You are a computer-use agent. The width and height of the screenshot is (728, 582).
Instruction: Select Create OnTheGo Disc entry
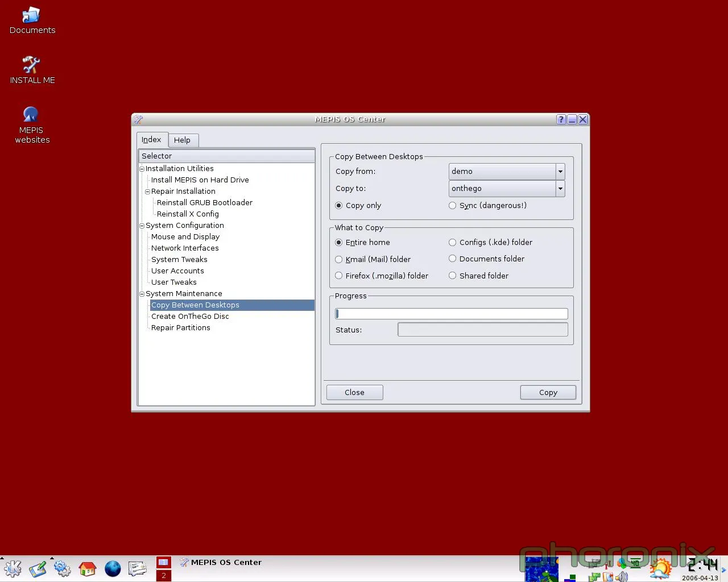click(190, 316)
